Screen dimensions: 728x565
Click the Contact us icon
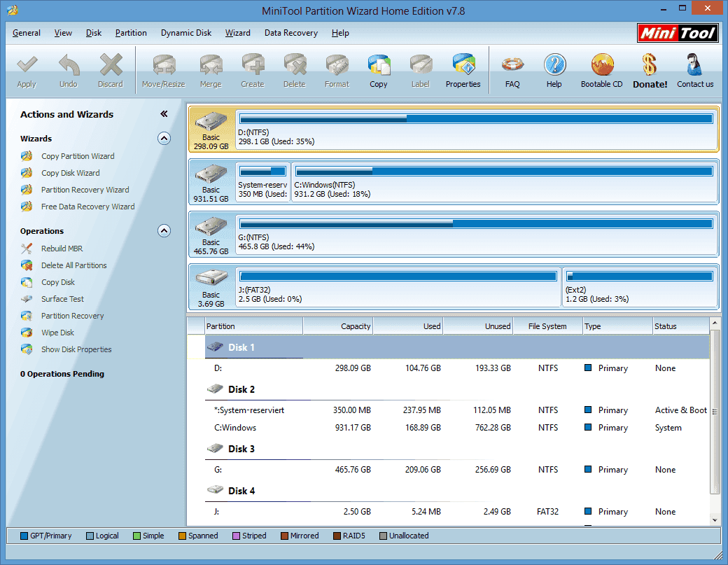tap(694, 65)
